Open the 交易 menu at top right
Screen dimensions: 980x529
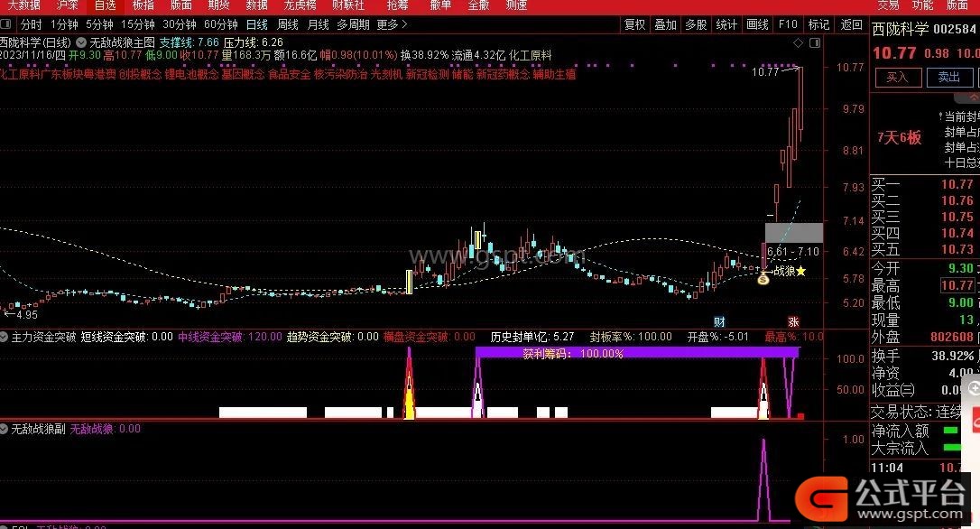point(888,5)
